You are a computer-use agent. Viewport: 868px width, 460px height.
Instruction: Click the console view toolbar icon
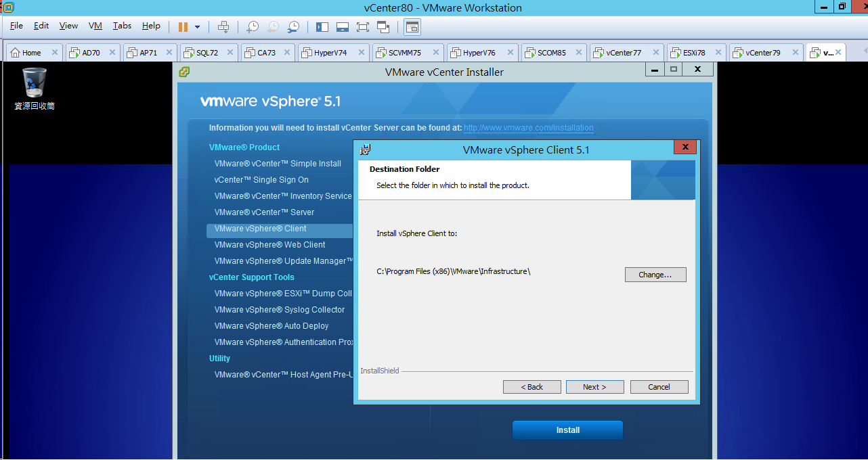tap(412, 27)
